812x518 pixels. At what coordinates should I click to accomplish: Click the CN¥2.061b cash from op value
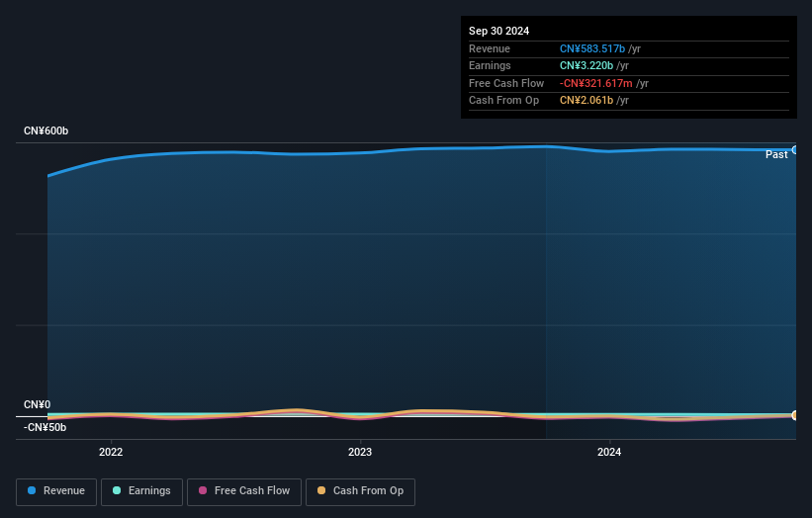[586, 101]
